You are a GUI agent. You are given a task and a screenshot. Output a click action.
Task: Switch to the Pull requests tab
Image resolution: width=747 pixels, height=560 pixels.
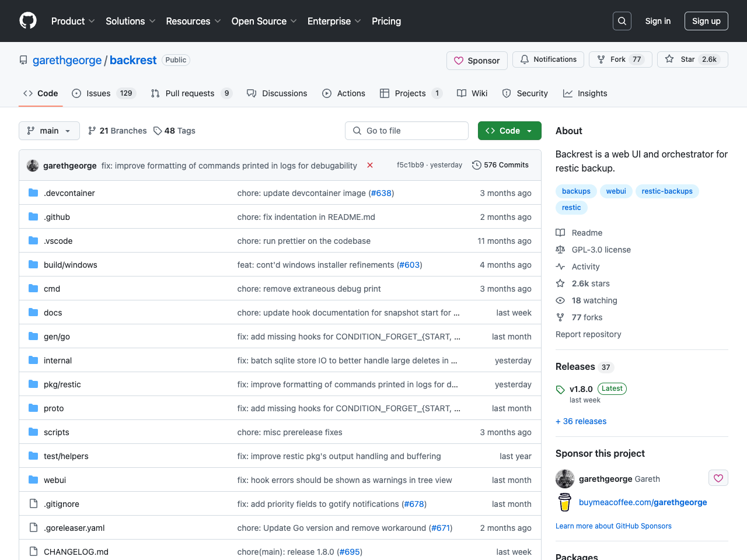point(191,93)
